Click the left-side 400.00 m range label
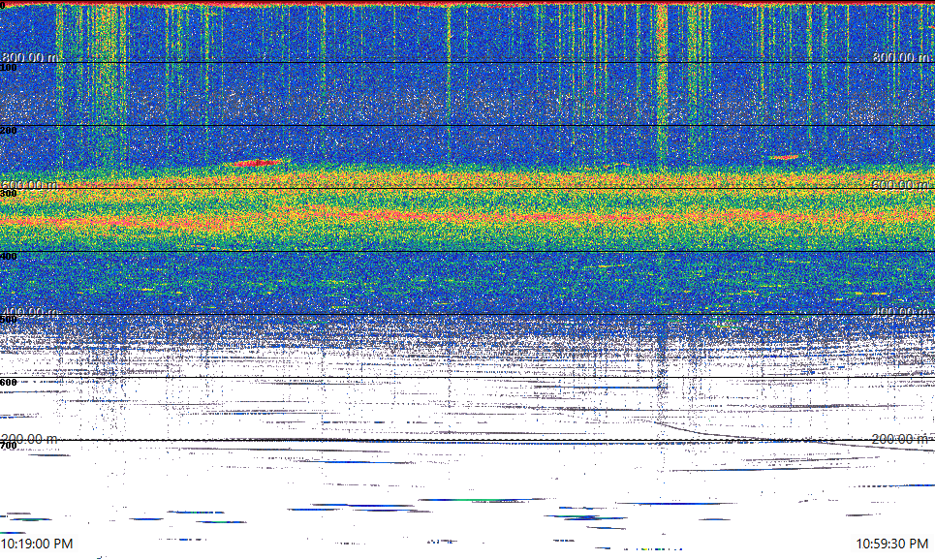The height and width of the screenshot is (560, 935). coord(30,312)
